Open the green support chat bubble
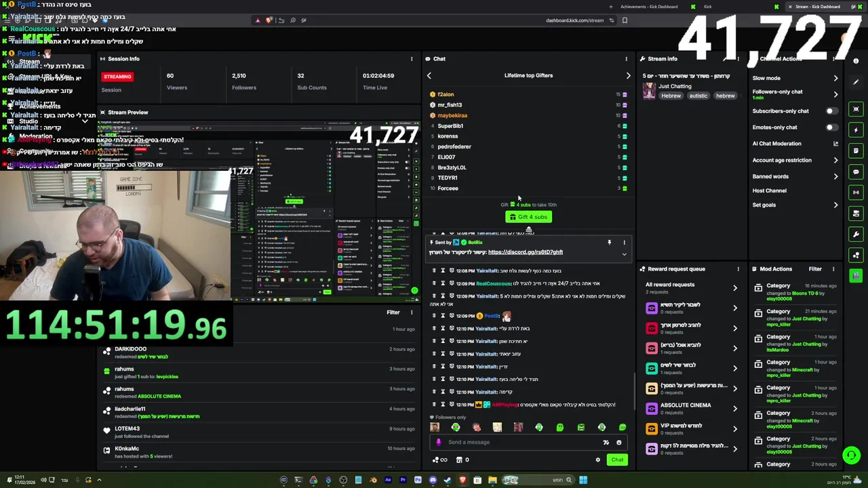 pos(851,455)
